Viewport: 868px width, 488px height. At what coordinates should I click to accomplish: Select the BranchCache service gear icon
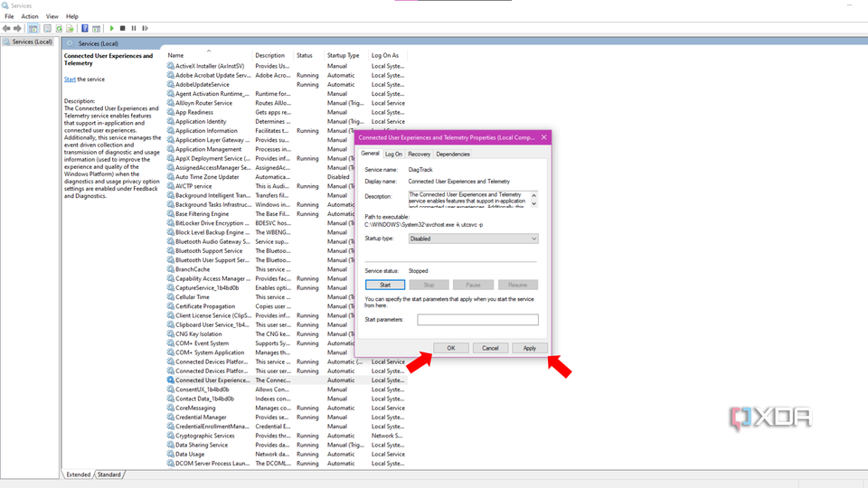[171, 269]
